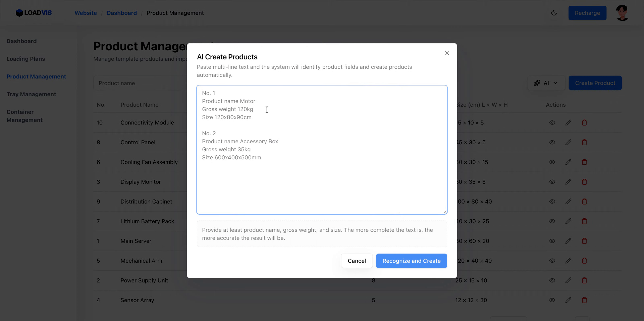This screenshot has width=644, height=321.
Task: View details of Main Server
Action: pyautogui.click(x=552, y=241)
